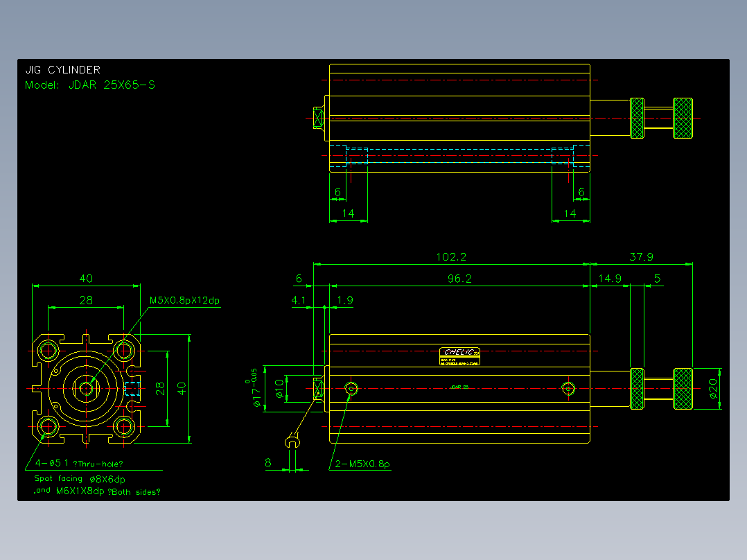Click the horizontal 28 dimension in end view
Viewport: 747px width, 560px height.
coord(86,300)
